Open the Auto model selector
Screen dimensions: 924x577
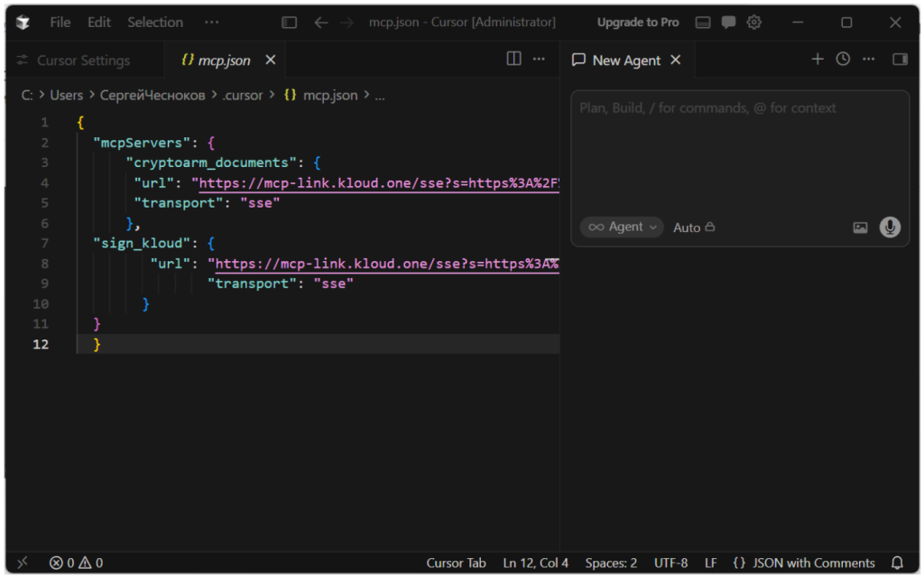click(x=694, y=228)
